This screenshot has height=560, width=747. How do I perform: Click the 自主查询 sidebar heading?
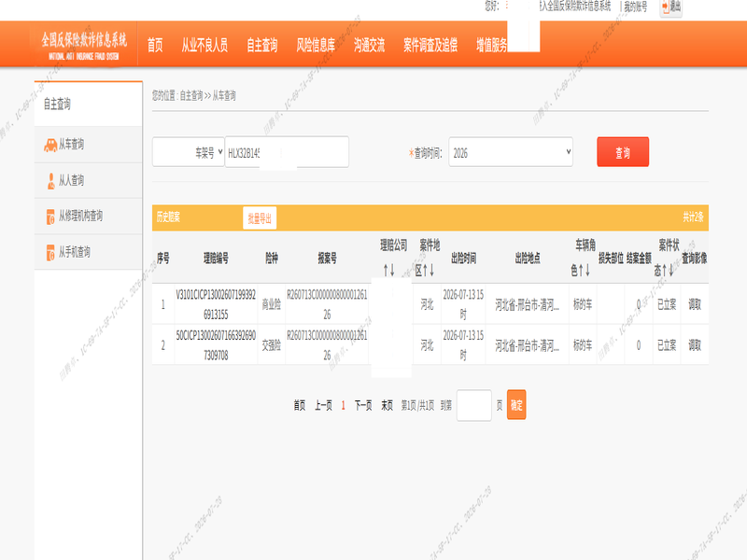pos(57,104)
